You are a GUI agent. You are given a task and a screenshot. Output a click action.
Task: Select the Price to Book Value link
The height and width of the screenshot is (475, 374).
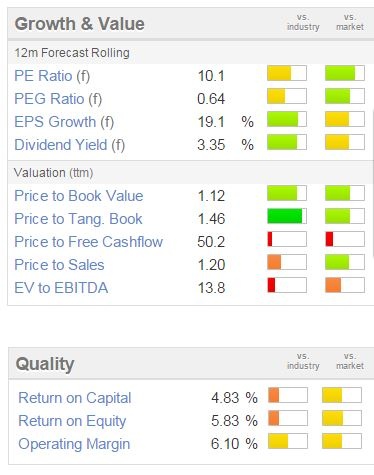click(79, 196)
